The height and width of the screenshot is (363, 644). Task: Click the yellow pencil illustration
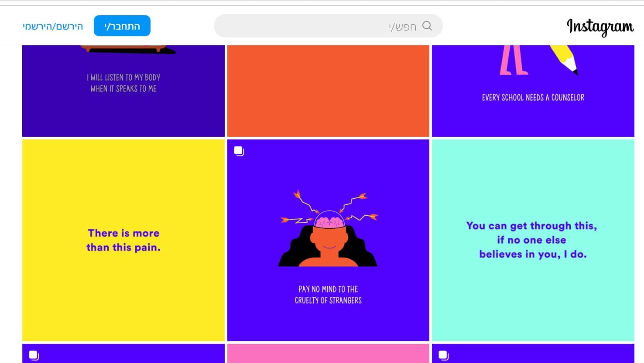(x=564, y=58)
